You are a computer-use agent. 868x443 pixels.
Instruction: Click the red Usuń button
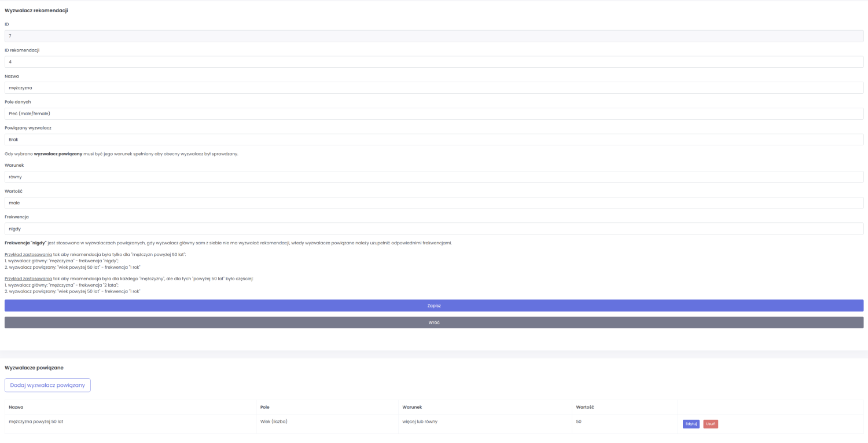711,424
